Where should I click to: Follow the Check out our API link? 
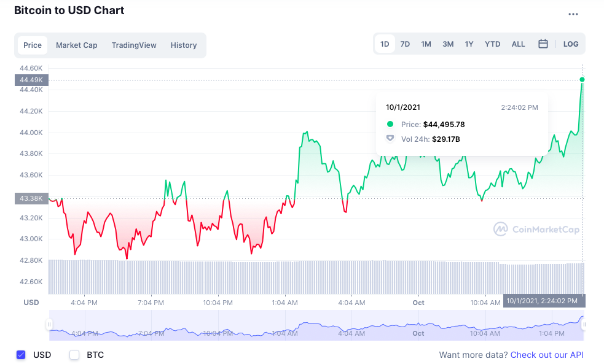(547, 355)
